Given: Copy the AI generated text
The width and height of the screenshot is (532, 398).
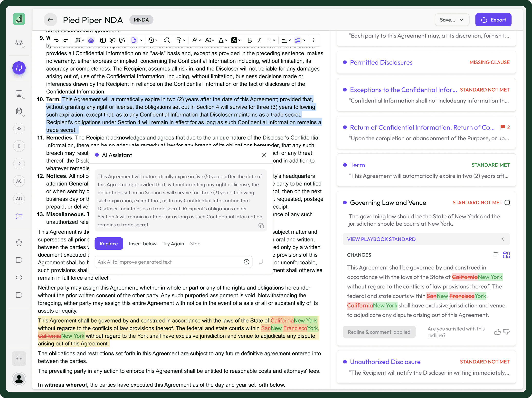Looking at the screenshot, I should [x=261, y=226].
